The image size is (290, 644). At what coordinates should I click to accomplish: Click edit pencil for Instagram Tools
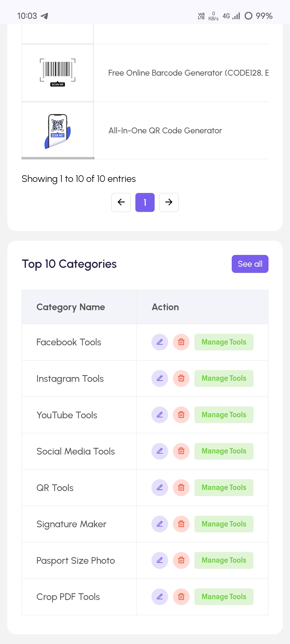[x=160, y=378]
